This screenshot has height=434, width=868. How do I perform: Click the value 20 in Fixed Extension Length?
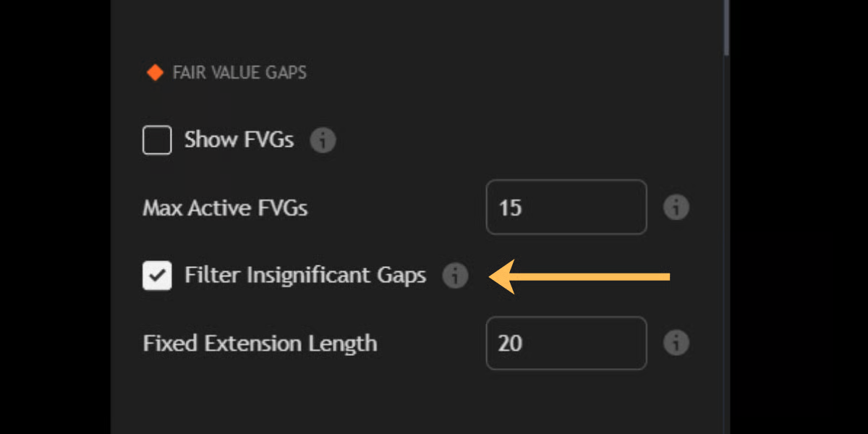click(x=510, y=343)
